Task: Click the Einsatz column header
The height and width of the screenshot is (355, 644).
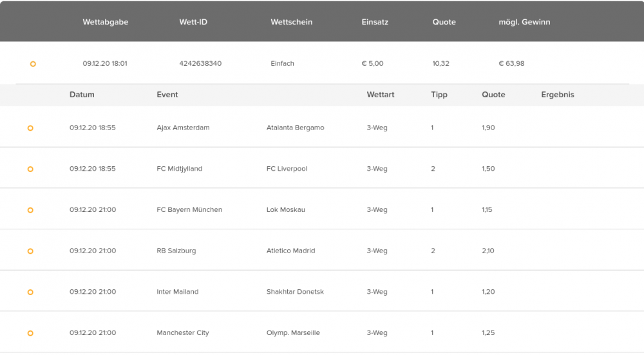Action: 375,22
